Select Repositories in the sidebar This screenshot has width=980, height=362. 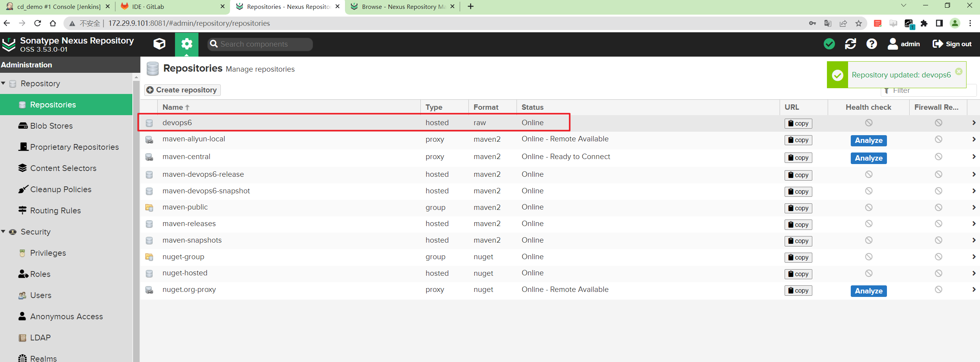pos(66,105)
